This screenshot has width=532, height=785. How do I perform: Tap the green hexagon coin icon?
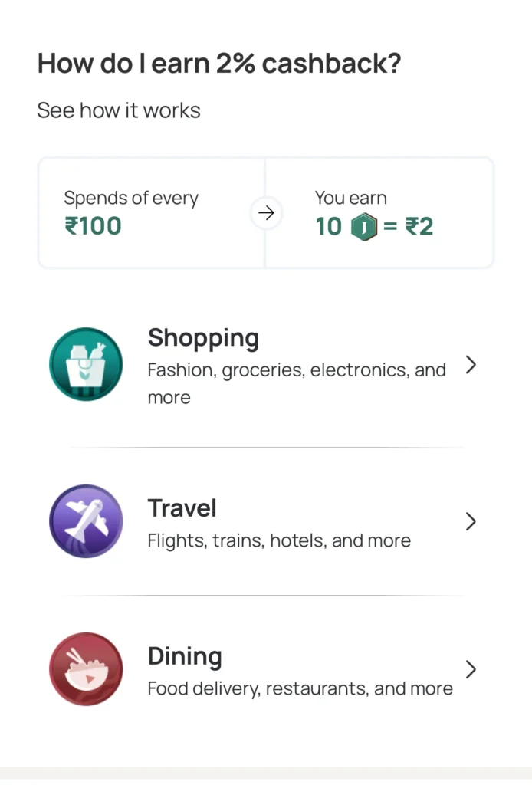364,227
